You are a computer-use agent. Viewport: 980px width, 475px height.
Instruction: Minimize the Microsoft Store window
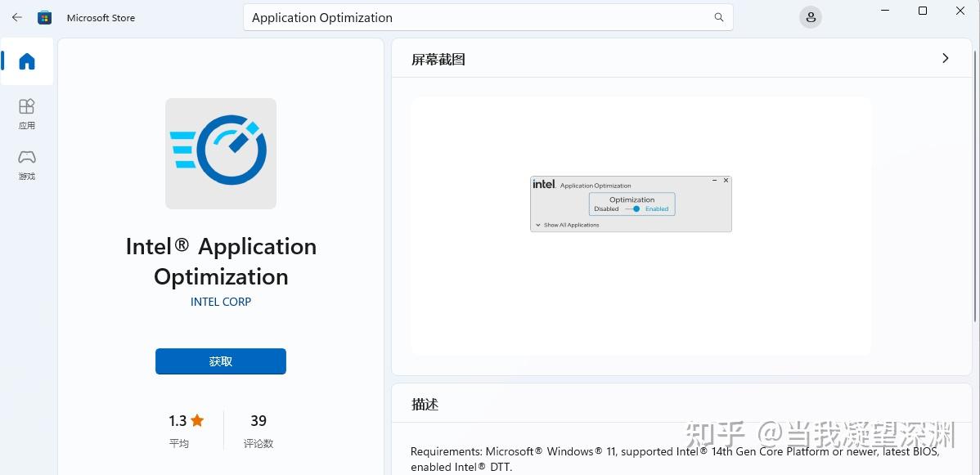[884, 11]
